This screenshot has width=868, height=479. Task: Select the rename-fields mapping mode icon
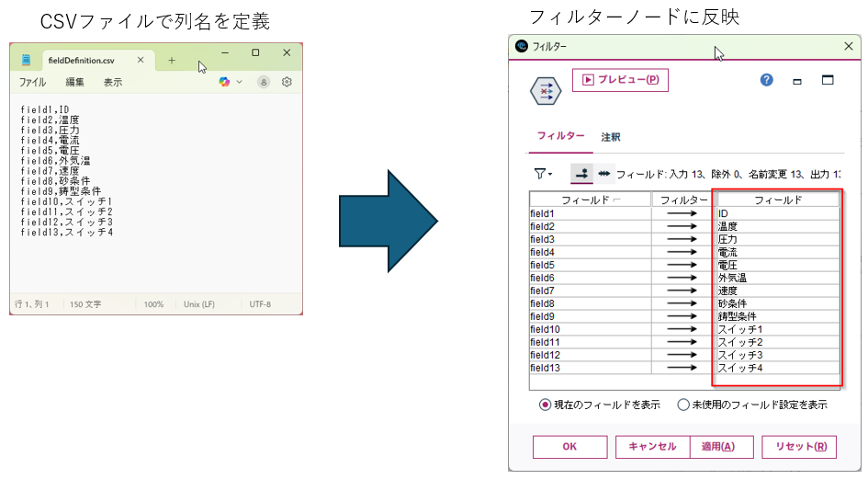point(581,174)
